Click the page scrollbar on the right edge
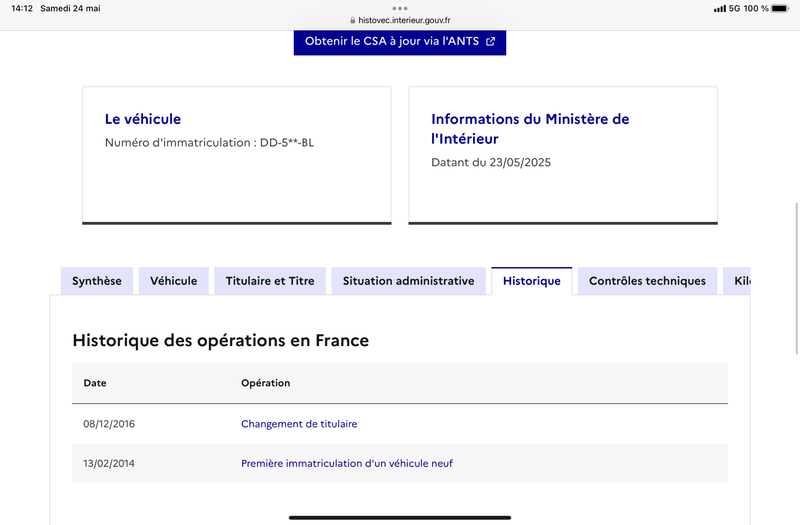800x525 pixels. (x=797, y=278)
